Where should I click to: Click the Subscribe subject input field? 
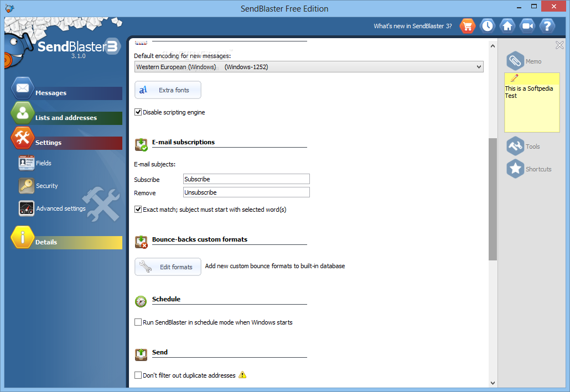tap(246, 179)
